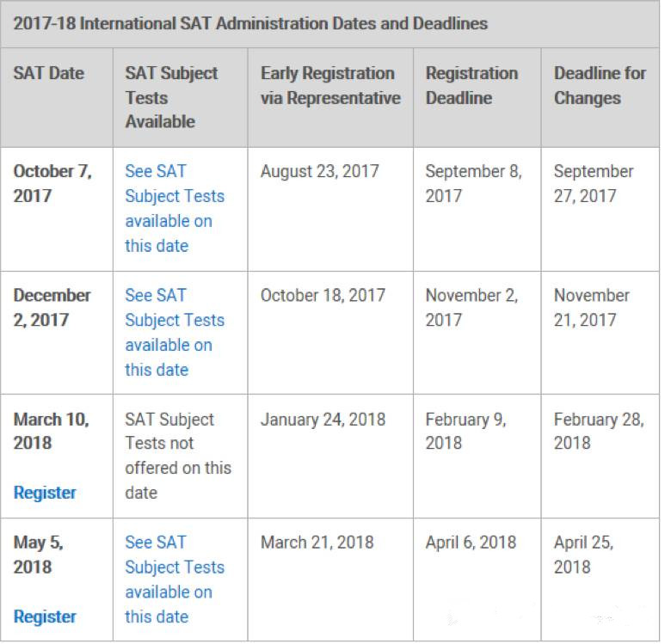The height and width of the screenshot is (644, 665).
Task: Click the 'December 2, 2017' SAT date cell
Action: click(x=52, y=307)
